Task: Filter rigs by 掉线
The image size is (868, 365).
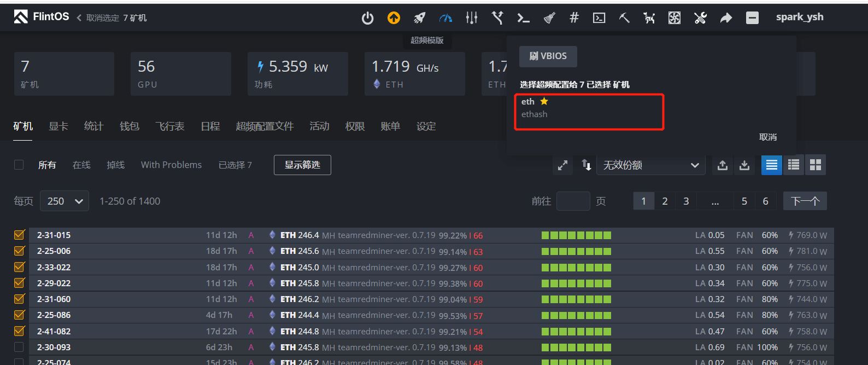Action: click(115, 165)
